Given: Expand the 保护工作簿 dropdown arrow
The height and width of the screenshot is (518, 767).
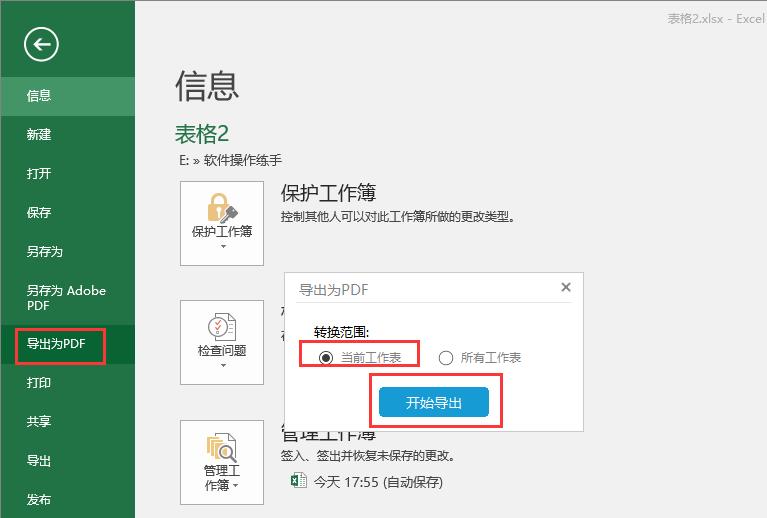Looking at the screenshot, I should tap(221, 246).
